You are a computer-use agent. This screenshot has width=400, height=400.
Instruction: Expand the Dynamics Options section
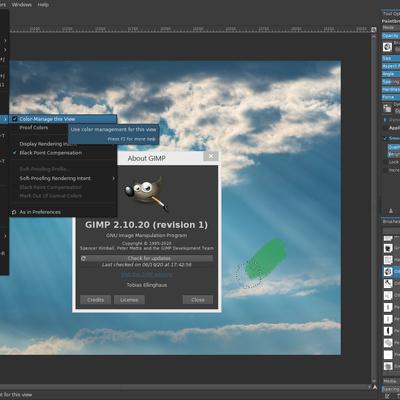[385, 120]
